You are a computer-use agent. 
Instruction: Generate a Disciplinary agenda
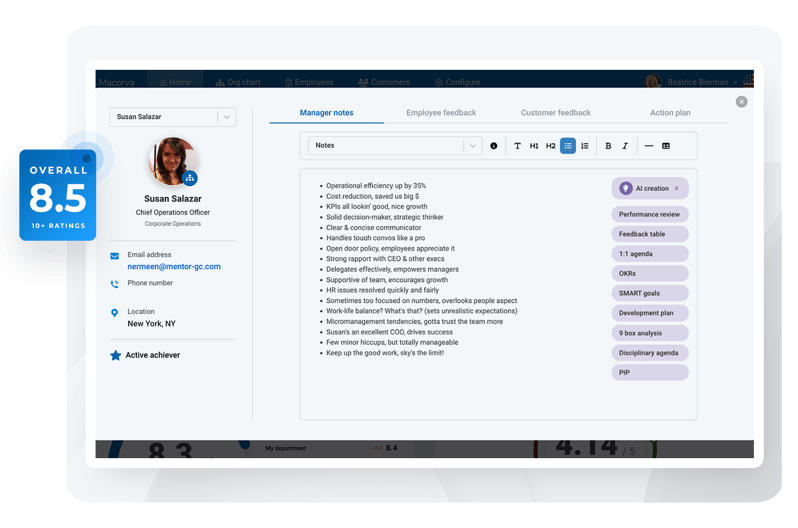[x=650, y=353]
